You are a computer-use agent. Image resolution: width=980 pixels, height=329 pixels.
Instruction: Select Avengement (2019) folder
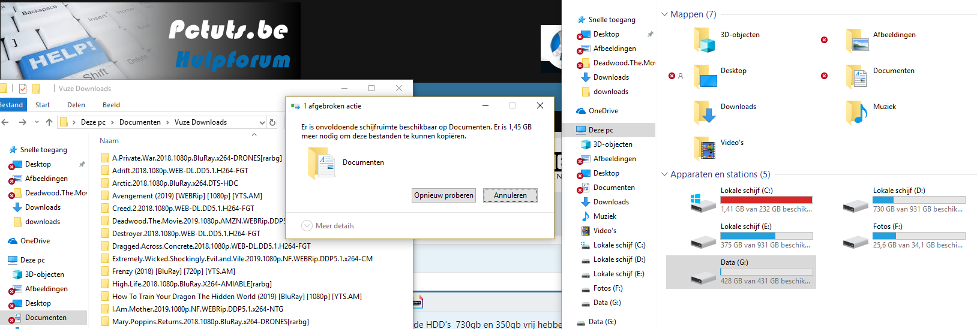point(182,196)
